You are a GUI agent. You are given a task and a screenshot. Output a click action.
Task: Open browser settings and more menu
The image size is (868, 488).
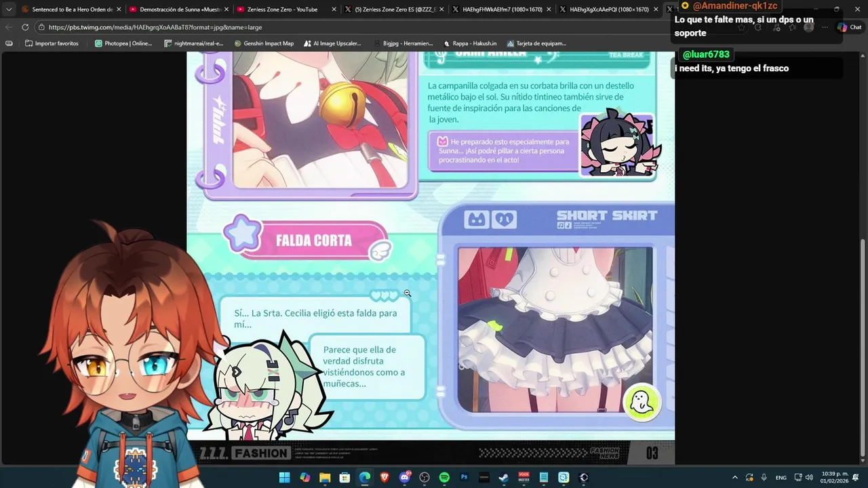point(825,27)
